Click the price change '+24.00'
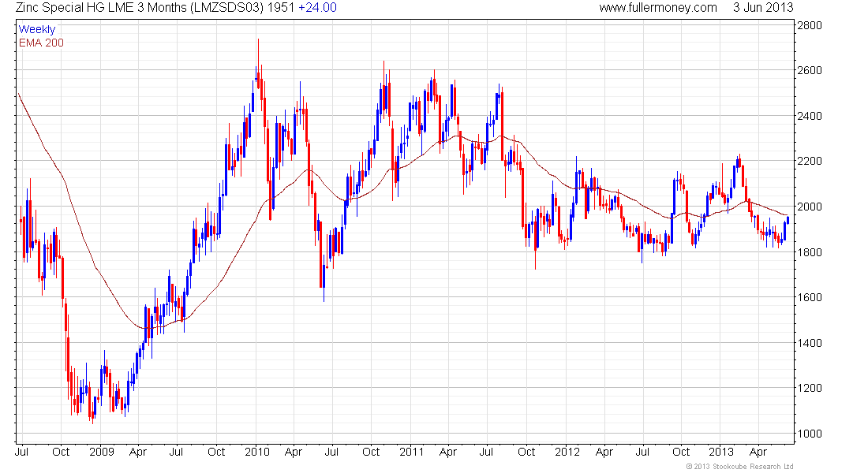This screenshot has height=473, width=868. point(317,8)
